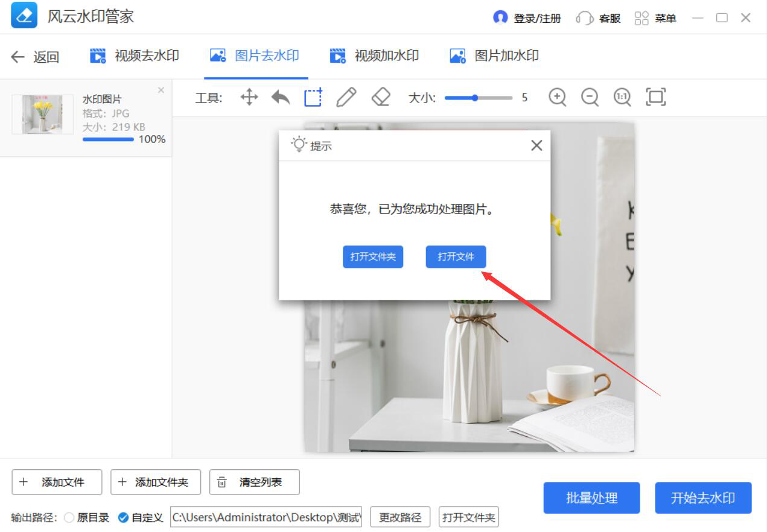Select the 原目录 output path option
The image size is (767, 532).
(69, 518)
